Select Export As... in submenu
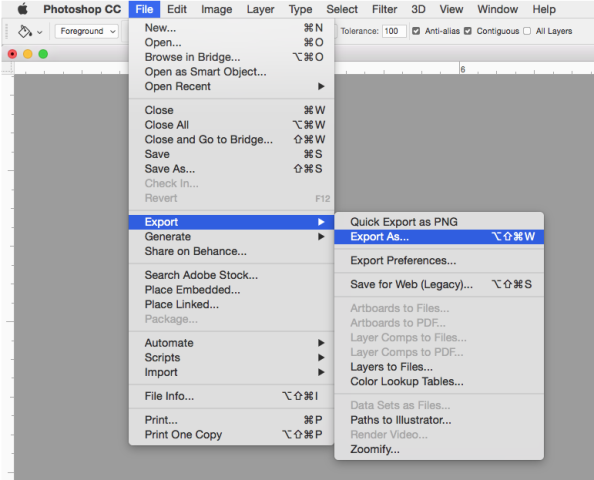This screenshot has height=480, width=594. 439,237
